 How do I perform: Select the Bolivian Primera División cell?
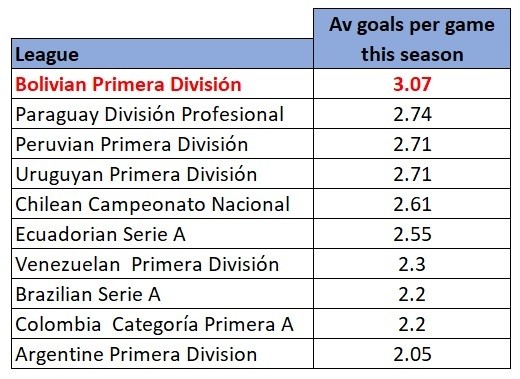pyautogui.click(x=162, y=84)
